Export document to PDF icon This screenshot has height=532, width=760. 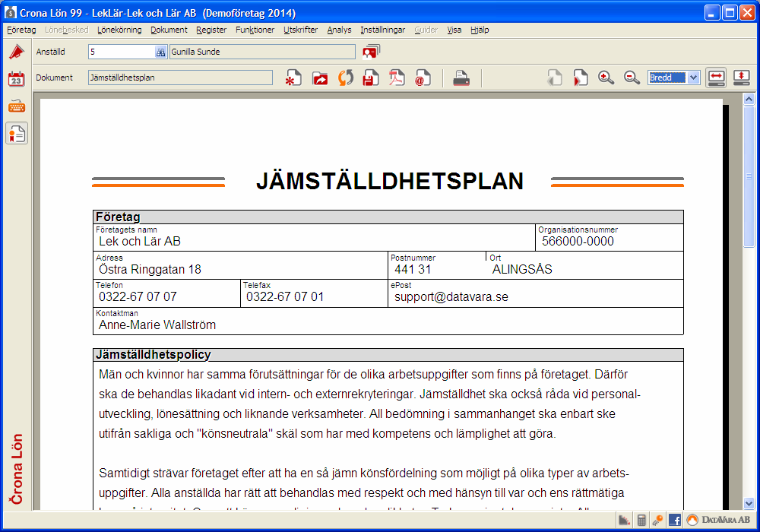click(397, 78)
